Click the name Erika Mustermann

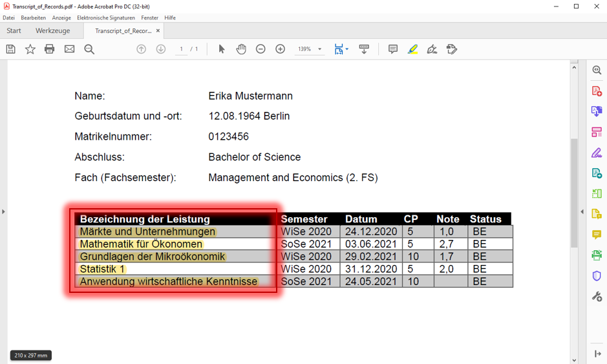(250, 96)
